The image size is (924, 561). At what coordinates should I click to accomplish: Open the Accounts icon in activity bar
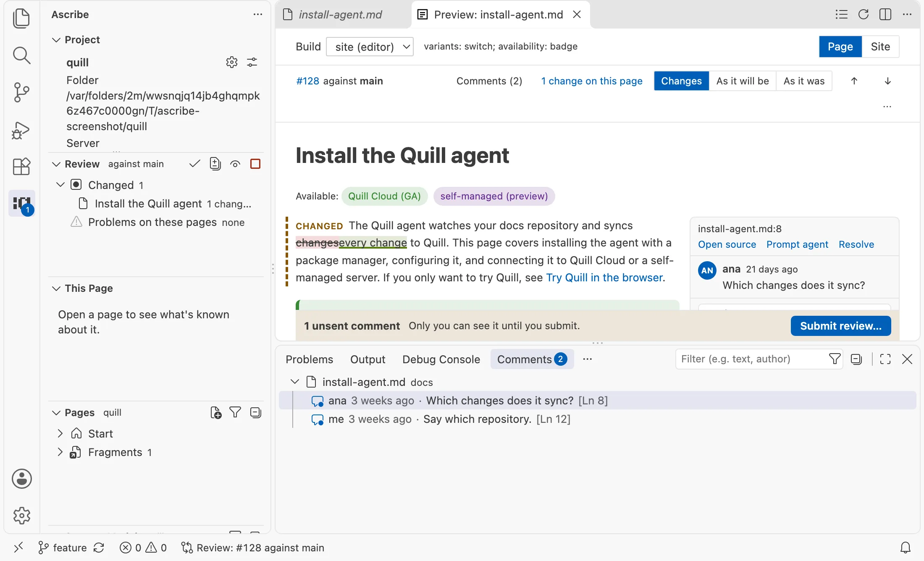click(21, 479)
